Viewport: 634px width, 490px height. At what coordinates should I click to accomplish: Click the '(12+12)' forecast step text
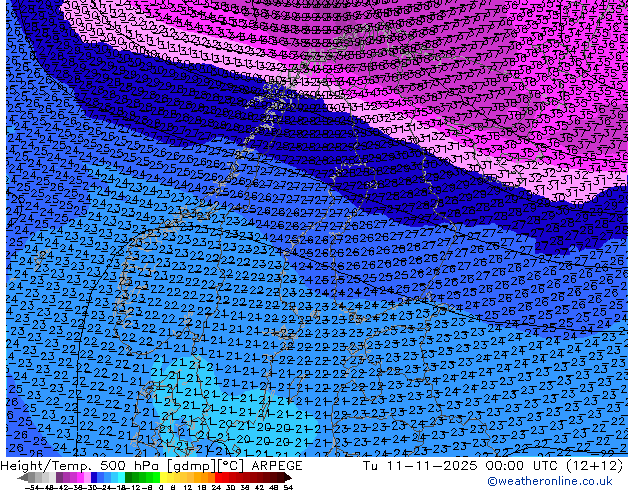(594, 466)
